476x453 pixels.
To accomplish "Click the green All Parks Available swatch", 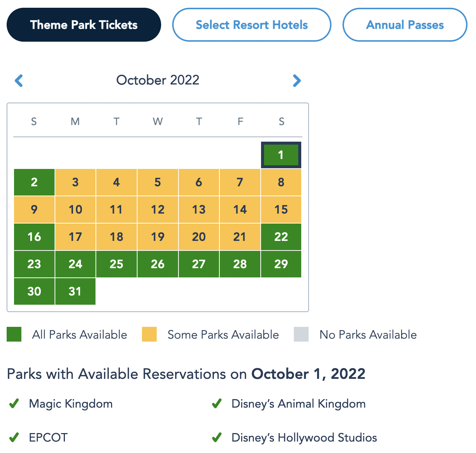I will (14, 334).
